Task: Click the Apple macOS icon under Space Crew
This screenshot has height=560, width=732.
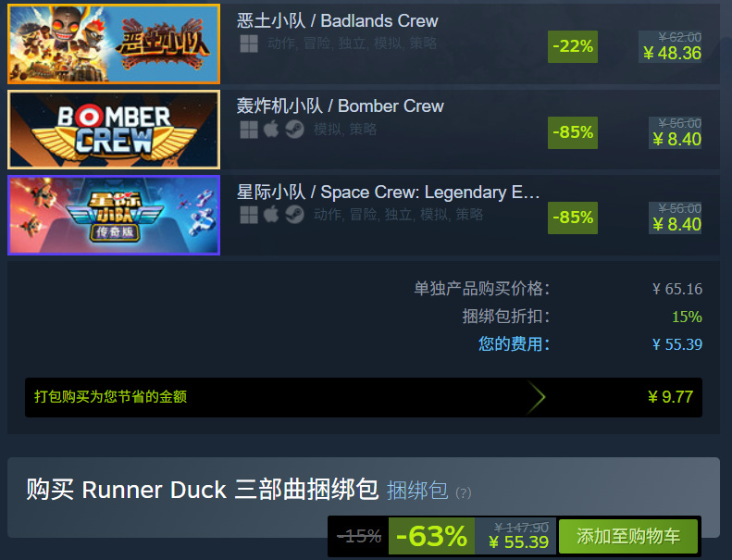Action: click(271, 215)
